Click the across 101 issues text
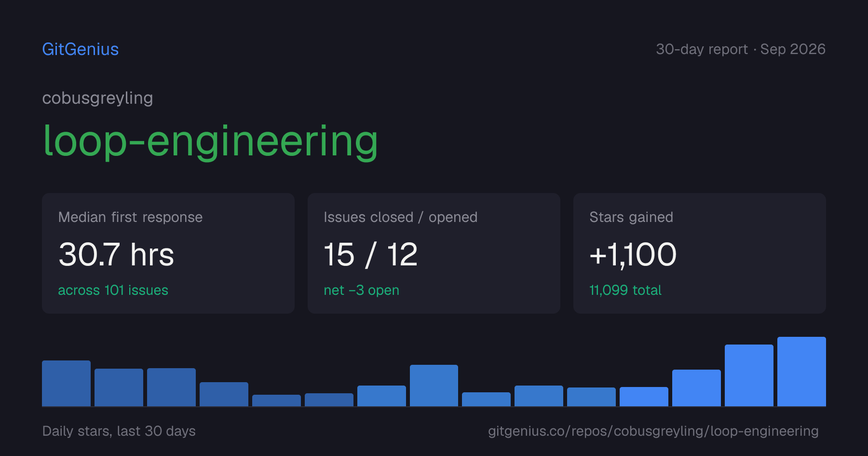Screen dimensions: 868x456 pyautogui.click(x=113, y=290)
